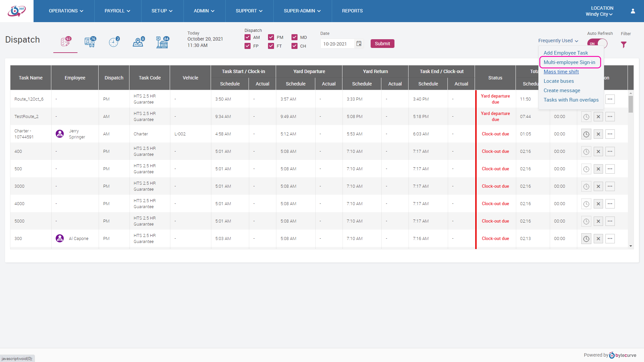This screenshot has width=644, height=362.
Task: Open the user profile icon
Action: tap(633, 11)
